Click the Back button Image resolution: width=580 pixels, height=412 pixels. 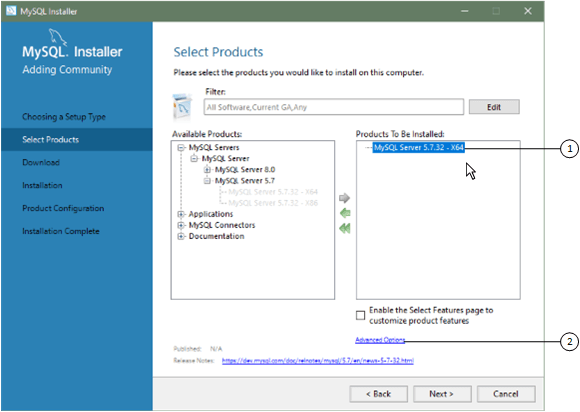click(378, 394)
